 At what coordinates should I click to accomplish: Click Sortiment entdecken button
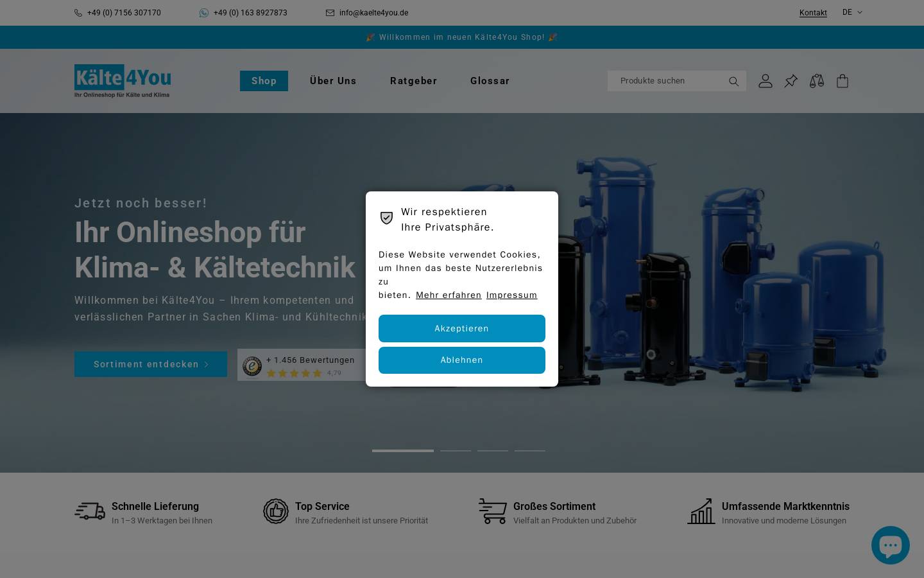point(151,364)
